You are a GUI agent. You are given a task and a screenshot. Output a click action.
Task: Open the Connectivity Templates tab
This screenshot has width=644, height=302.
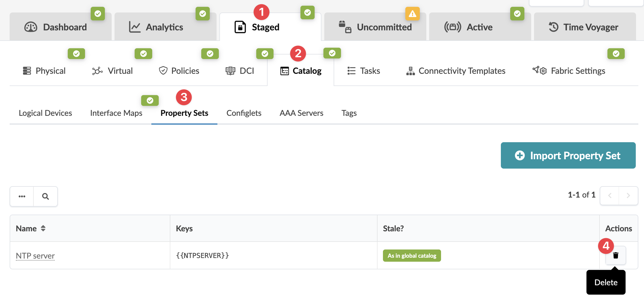click(456, 71)
